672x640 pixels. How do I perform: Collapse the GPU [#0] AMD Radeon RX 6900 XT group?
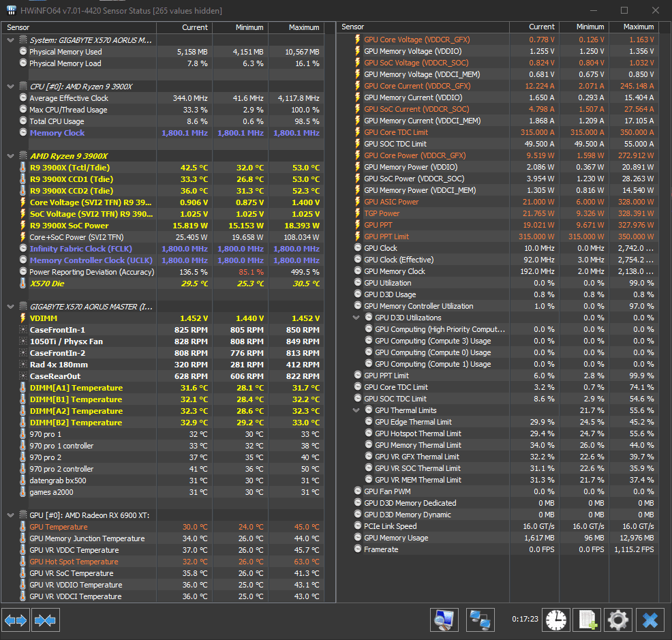(x=11, y=515)
